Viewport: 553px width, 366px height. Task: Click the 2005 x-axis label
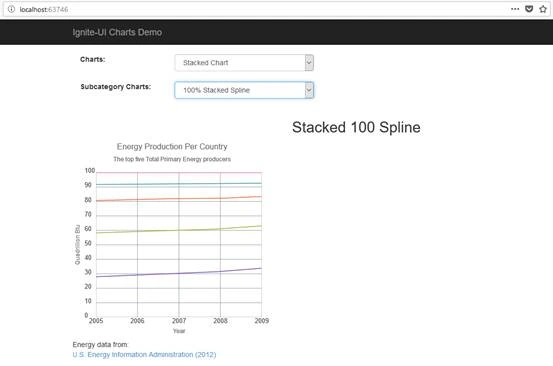[x=96, y=321]
